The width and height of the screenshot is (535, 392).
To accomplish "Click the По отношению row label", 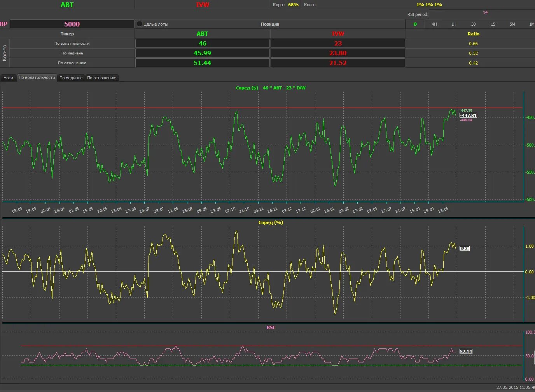I will [72, 63].
